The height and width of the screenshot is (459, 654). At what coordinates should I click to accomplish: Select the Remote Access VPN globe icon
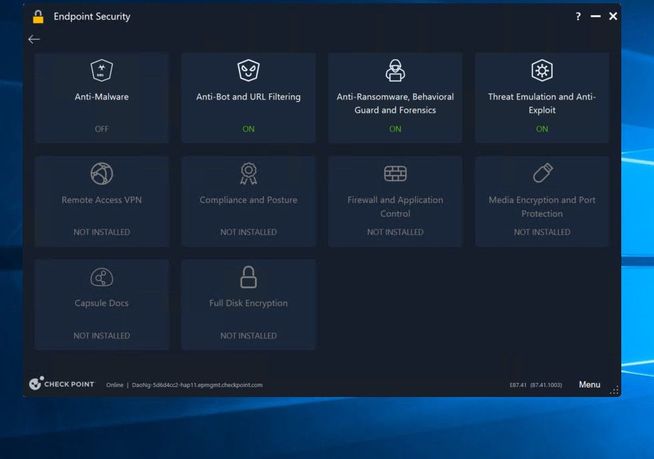101,174
